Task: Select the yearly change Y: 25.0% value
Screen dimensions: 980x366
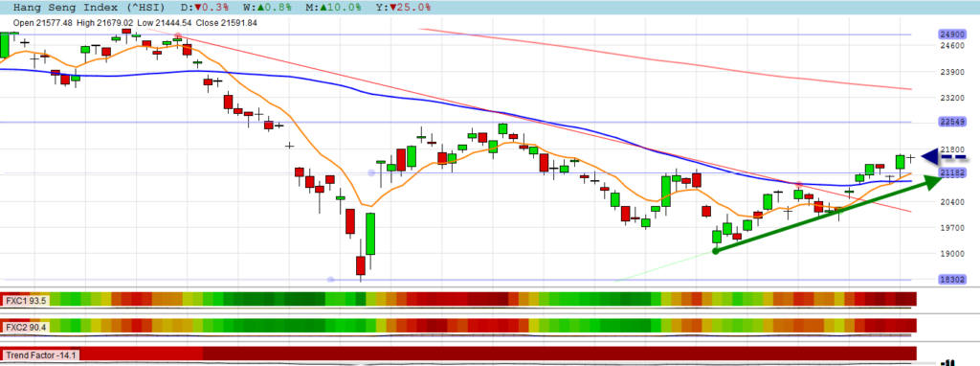Action: tap(404, 8)
